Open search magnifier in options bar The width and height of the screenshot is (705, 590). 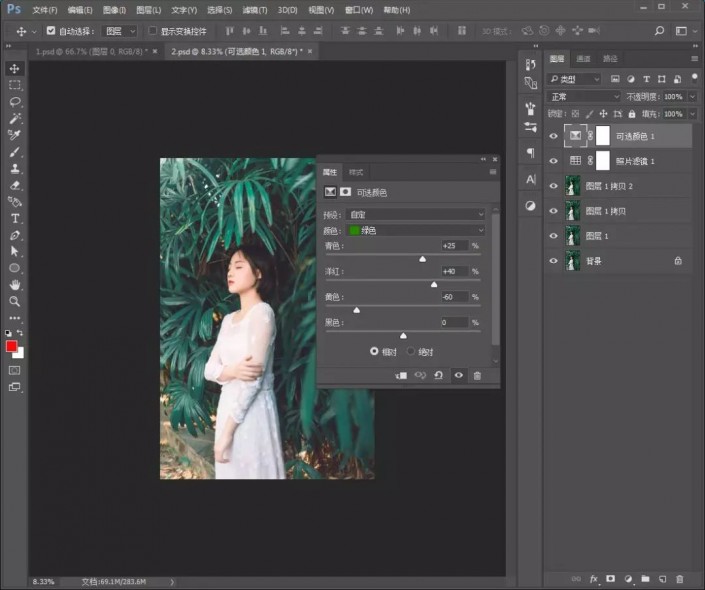coord(659,31)
